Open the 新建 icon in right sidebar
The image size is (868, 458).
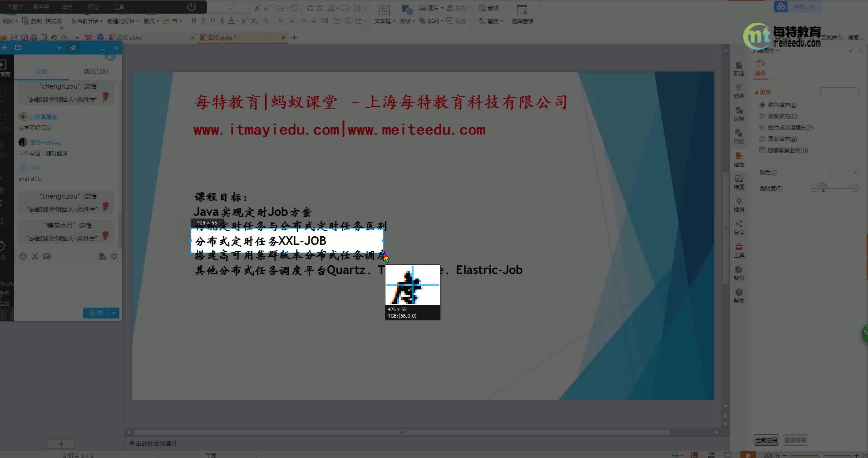(x=739, y=69)
